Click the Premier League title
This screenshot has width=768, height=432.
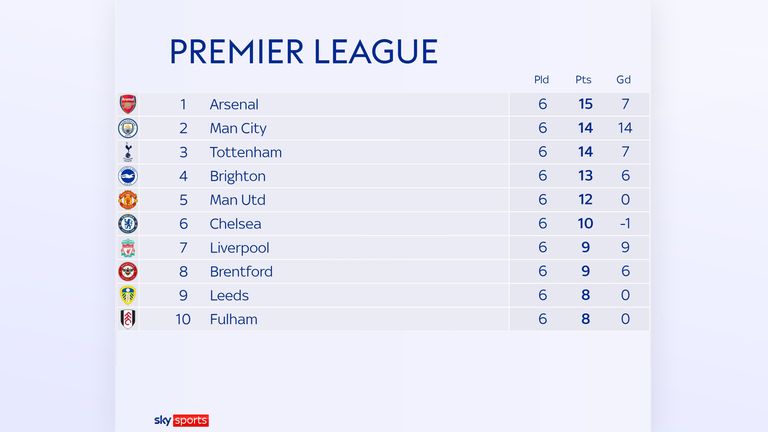[x=304, y=51]
